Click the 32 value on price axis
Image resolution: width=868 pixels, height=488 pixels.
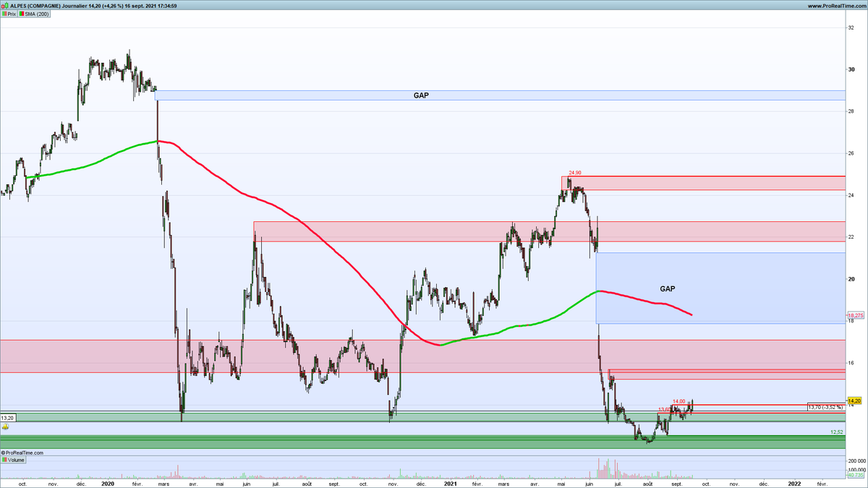click(x=852, y=28)
